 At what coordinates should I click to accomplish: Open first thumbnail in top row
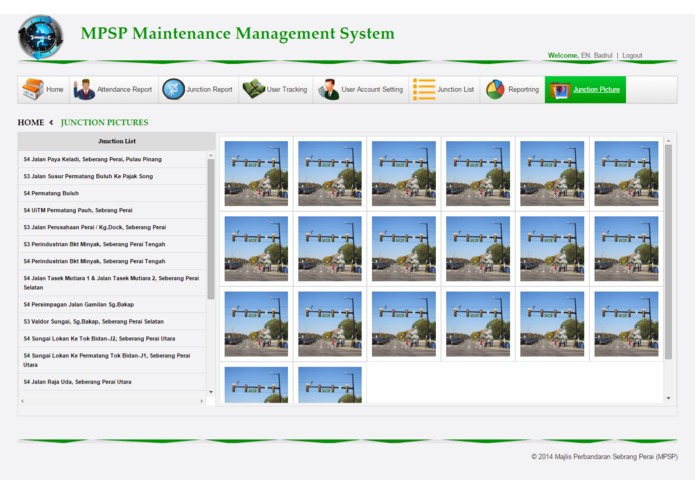pos(256,173)
